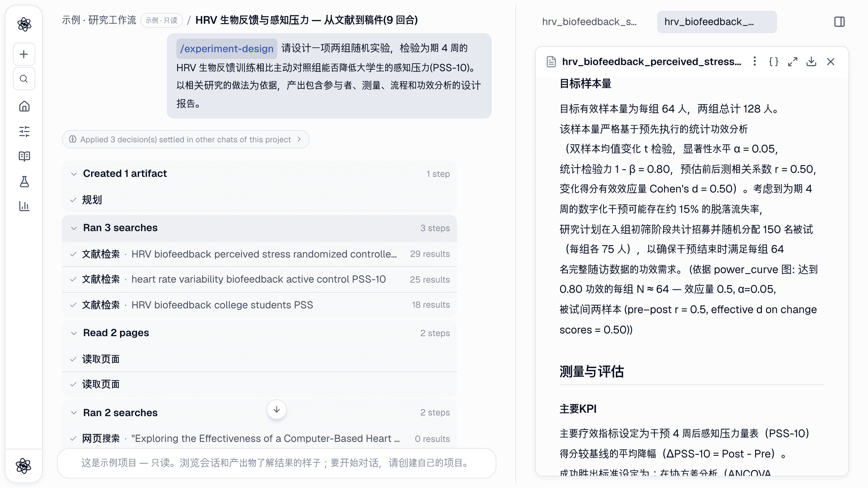The width and height of the screenshot is (868, 488).
Task: Open the bar chart analytics icon
Action: pyautogui.click(x=24, y=206)
